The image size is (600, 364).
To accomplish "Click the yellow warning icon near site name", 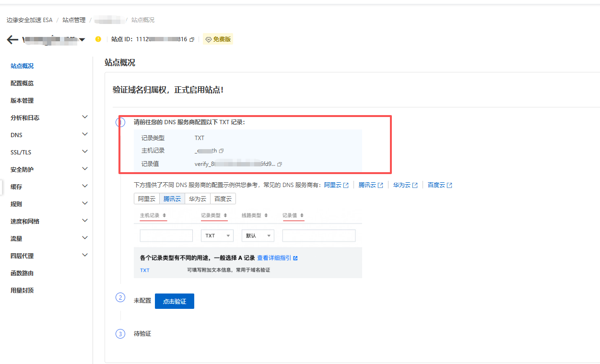I will pos(98,39).
